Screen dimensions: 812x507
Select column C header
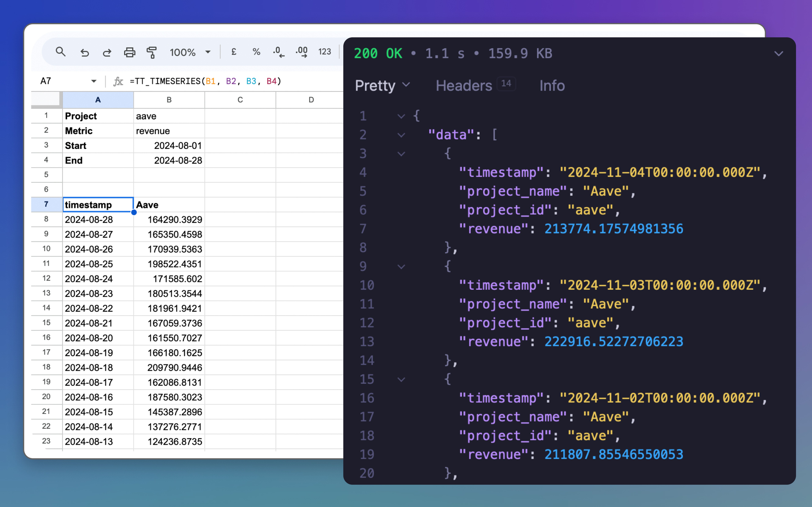click(240, 100)
